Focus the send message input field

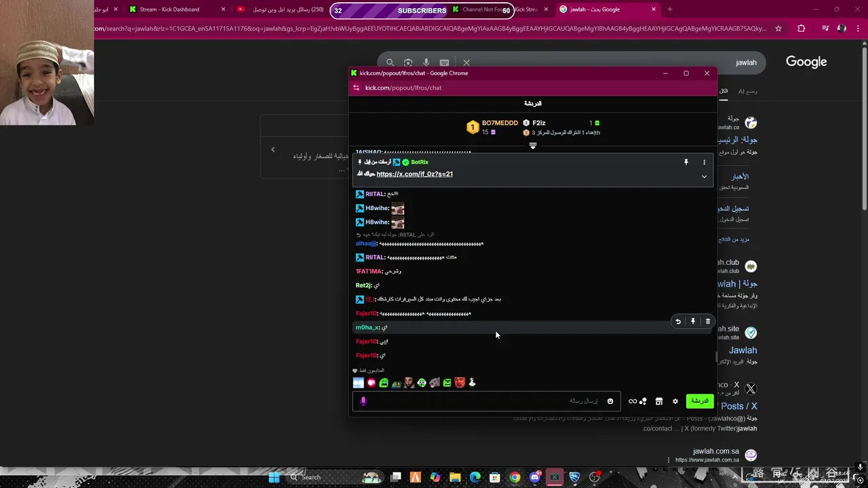[x=486, y=401]
